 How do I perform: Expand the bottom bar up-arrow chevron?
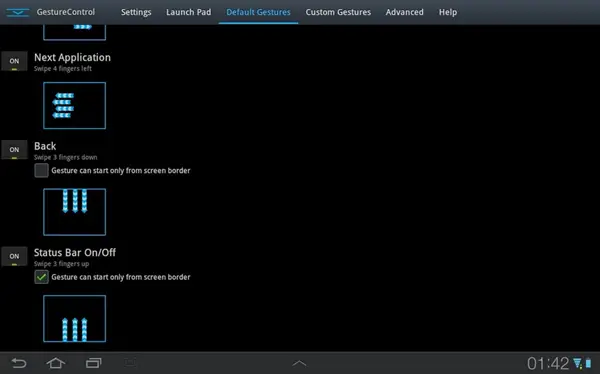299,363
